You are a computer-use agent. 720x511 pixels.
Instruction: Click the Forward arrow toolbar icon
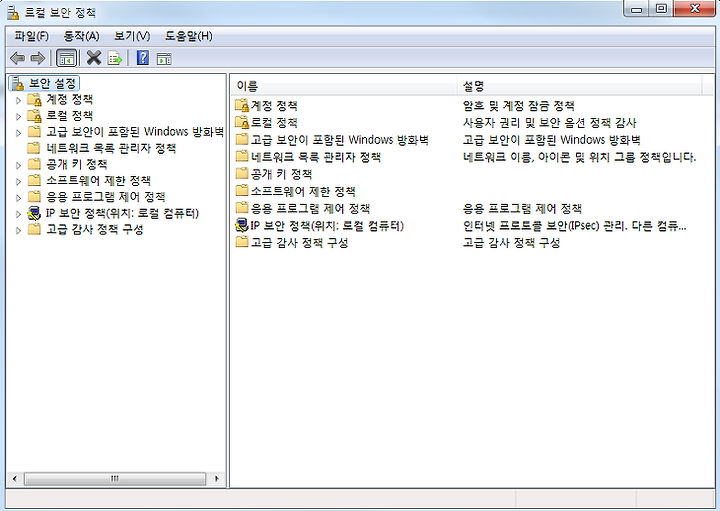pyautogui.click(x=38, y=58)
